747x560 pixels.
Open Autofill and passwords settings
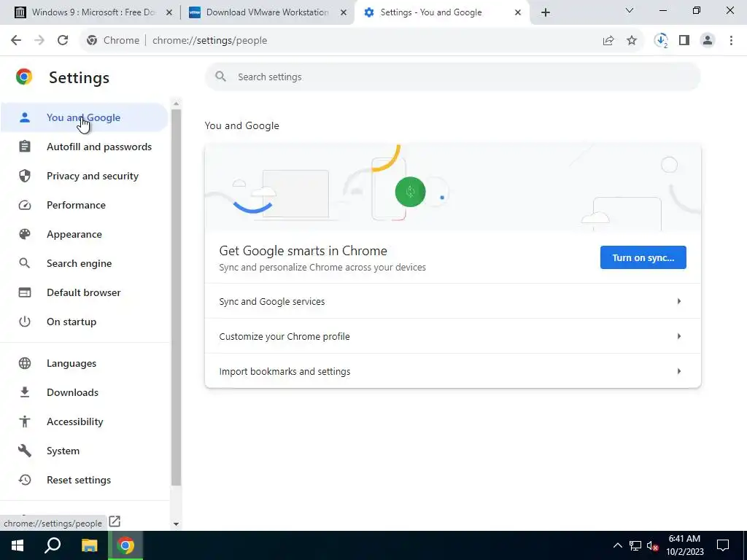tap(99, 147)
